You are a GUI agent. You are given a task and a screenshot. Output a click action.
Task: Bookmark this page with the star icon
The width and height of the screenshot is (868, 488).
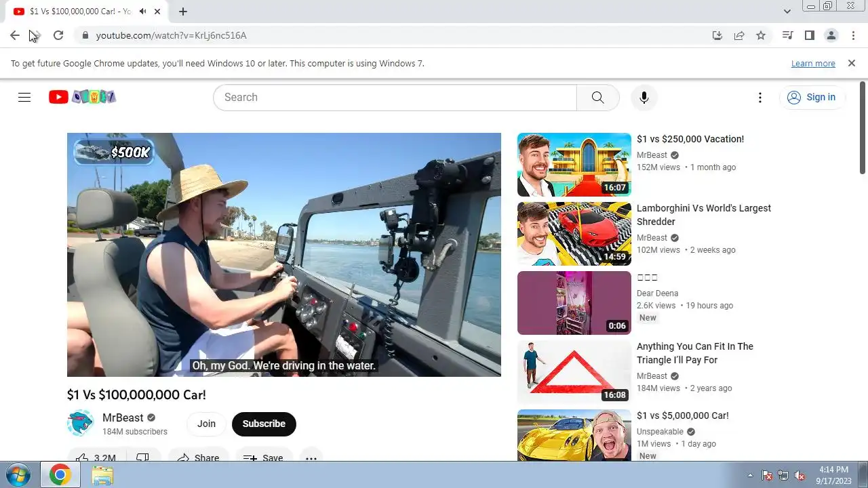click(x=761, y=35)
